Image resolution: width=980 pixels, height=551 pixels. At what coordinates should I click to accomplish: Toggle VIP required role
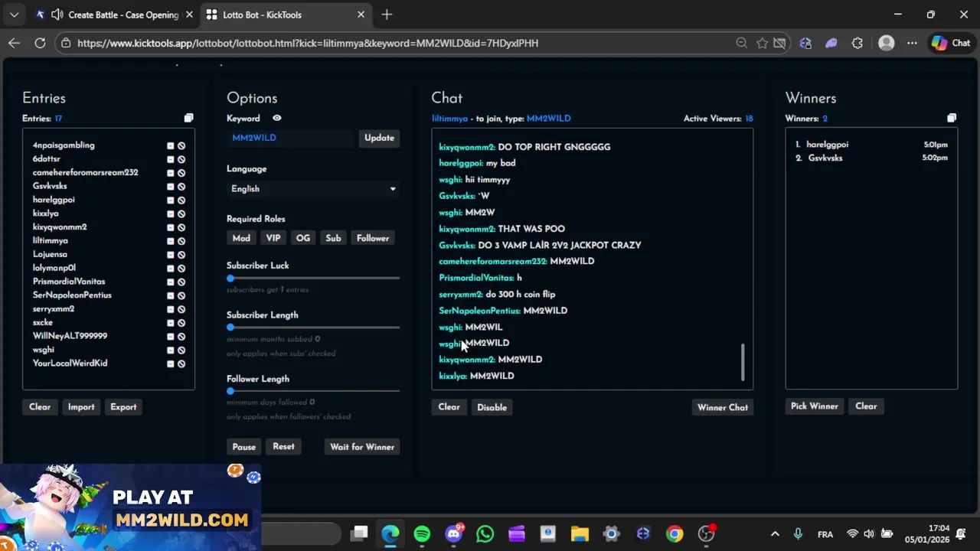click(273, 238)
